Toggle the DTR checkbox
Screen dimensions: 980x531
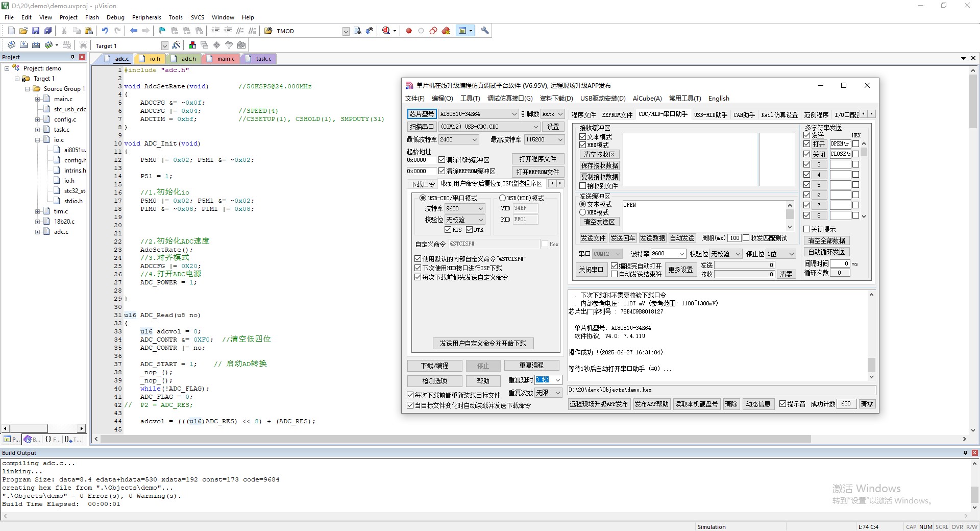pyautogui.click(x=470, y=230)
